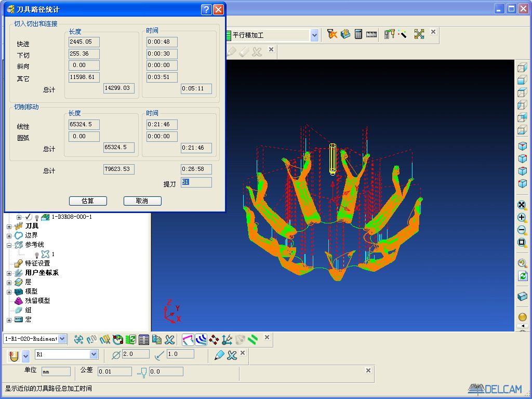
Task: Open the tool type dropdown arrow
Action: tap(26, 356)
